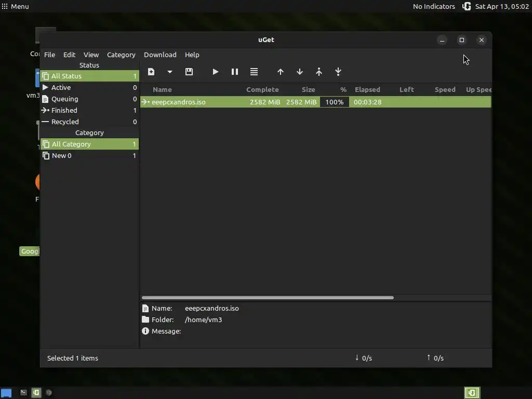Click uGet tray icon in top panel
The height and width of the screenshot is (399, 532).
pos(467,6)
